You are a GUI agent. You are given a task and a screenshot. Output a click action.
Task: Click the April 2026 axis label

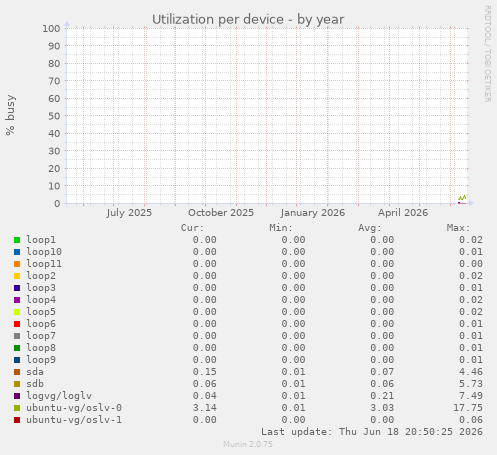(403, 213)
